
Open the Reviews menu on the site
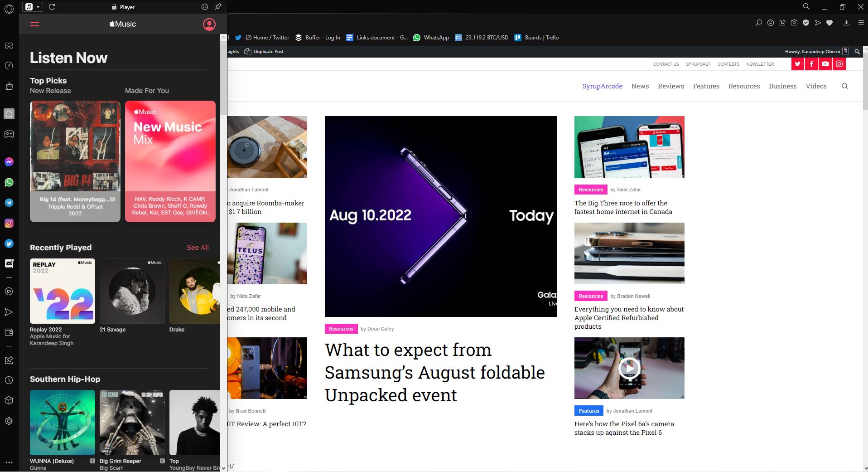pos(670,86)
